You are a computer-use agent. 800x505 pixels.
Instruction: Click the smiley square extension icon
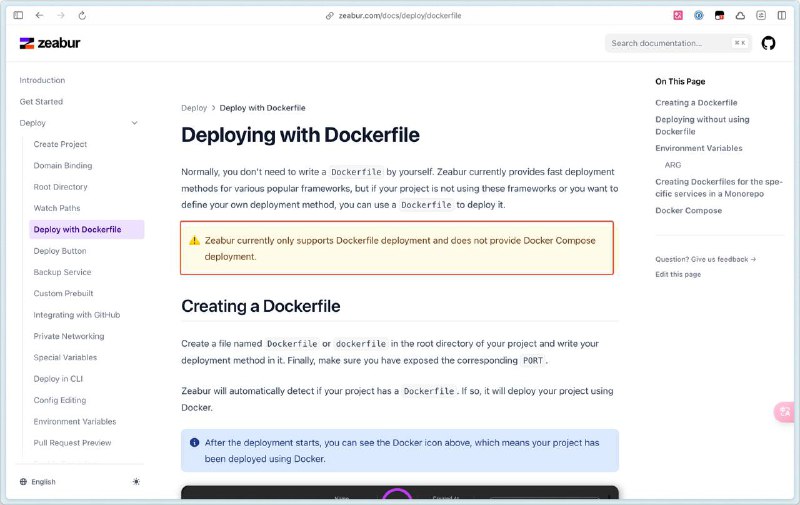point(761,15)
